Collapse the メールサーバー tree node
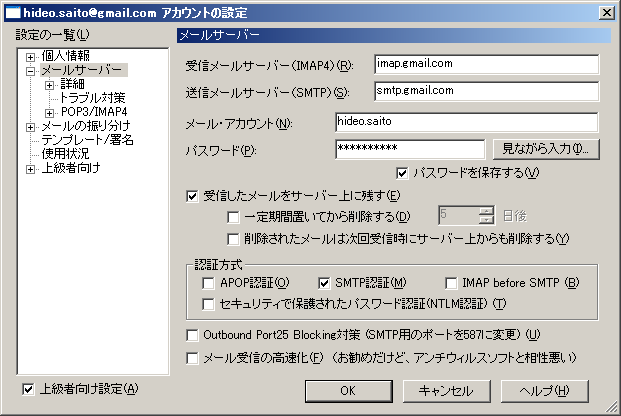Viewport: 621px width, 416px height. point(31,71)
